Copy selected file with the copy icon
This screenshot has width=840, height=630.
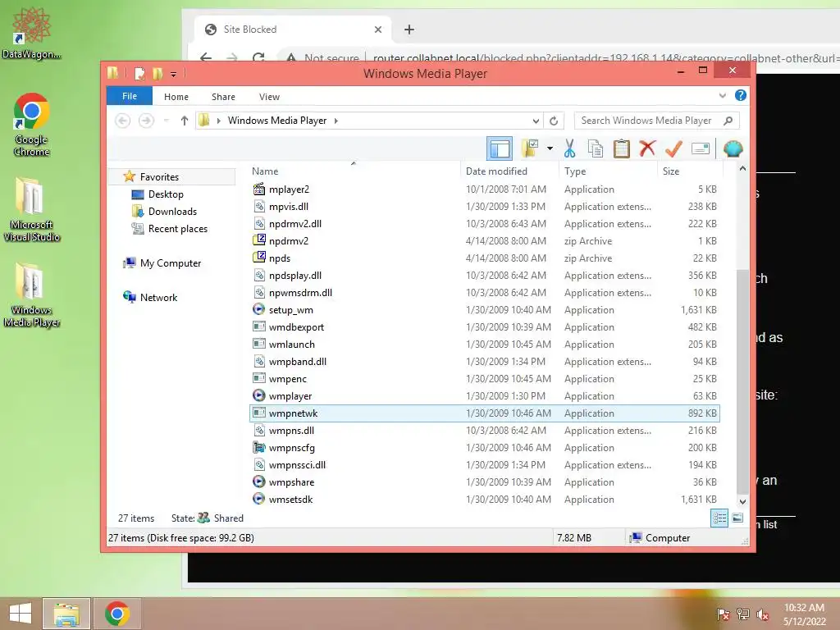pos(596,148)
